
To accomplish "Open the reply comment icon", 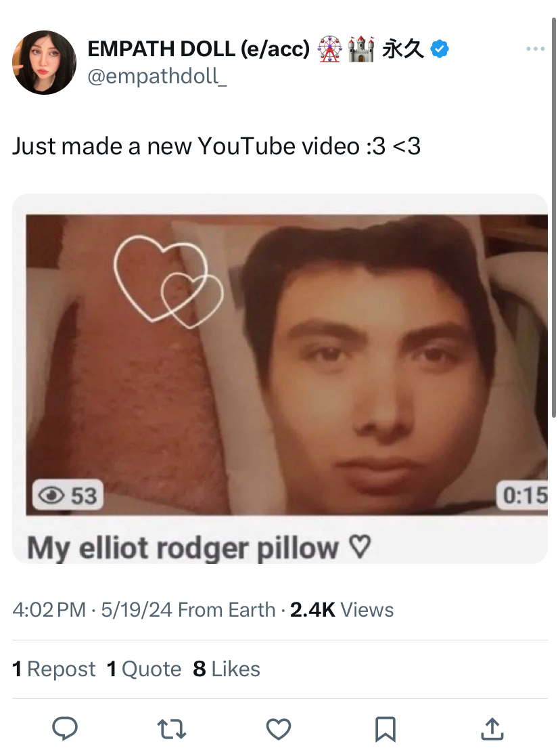I will pos(65,728).
